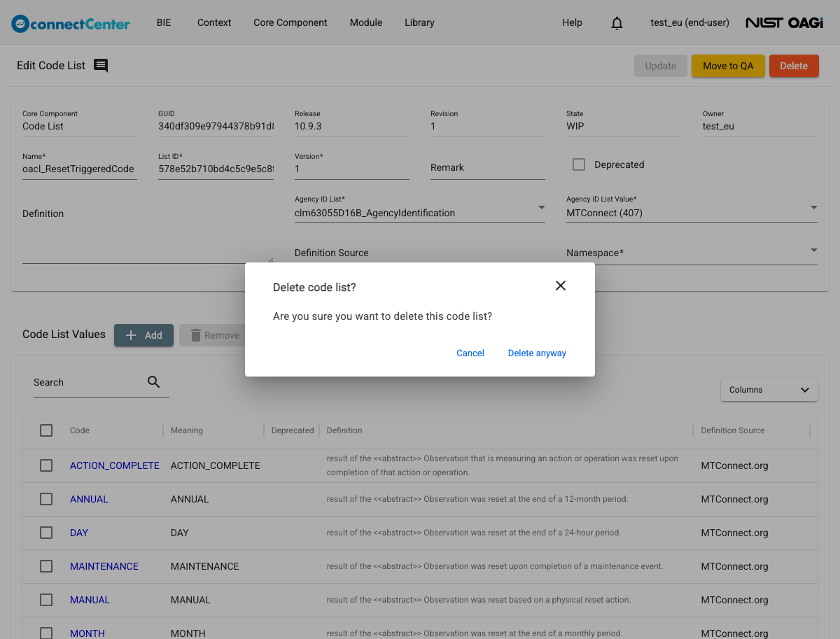Open the DAY code link

(x=79, y=533)
